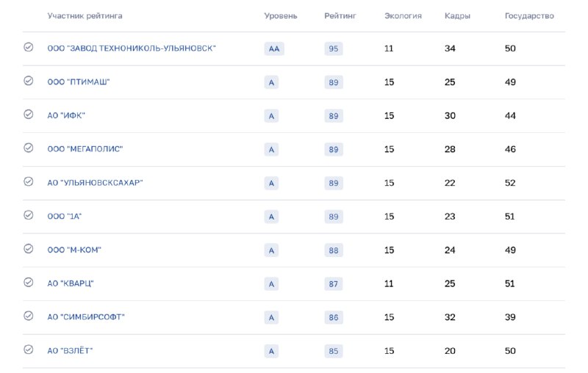Screen dimensions: 588x373
Task: Click Государство value 46 in МЕГАПОЛИС row
Action: click(510, 149)
